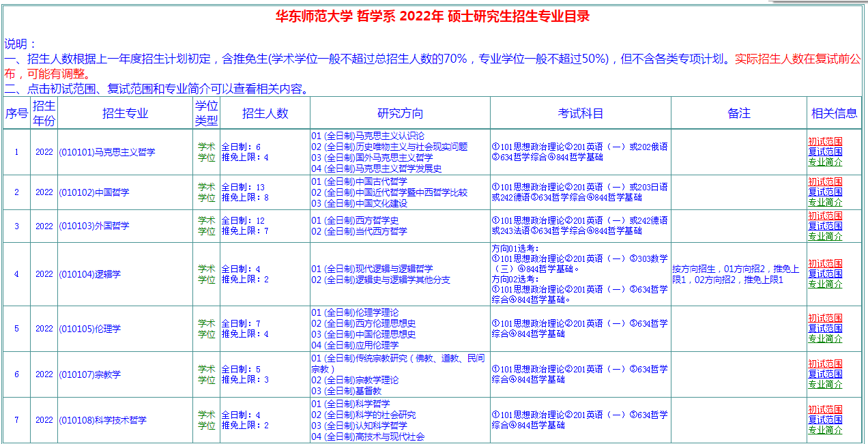Click direction 03 基督教 under 宗教学
This screenshot has width=868, height=444.
[345, 391]
